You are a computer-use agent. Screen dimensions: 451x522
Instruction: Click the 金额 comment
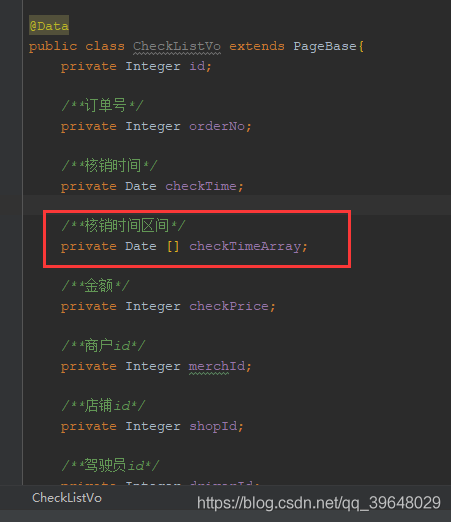click(x=95, y=285)
